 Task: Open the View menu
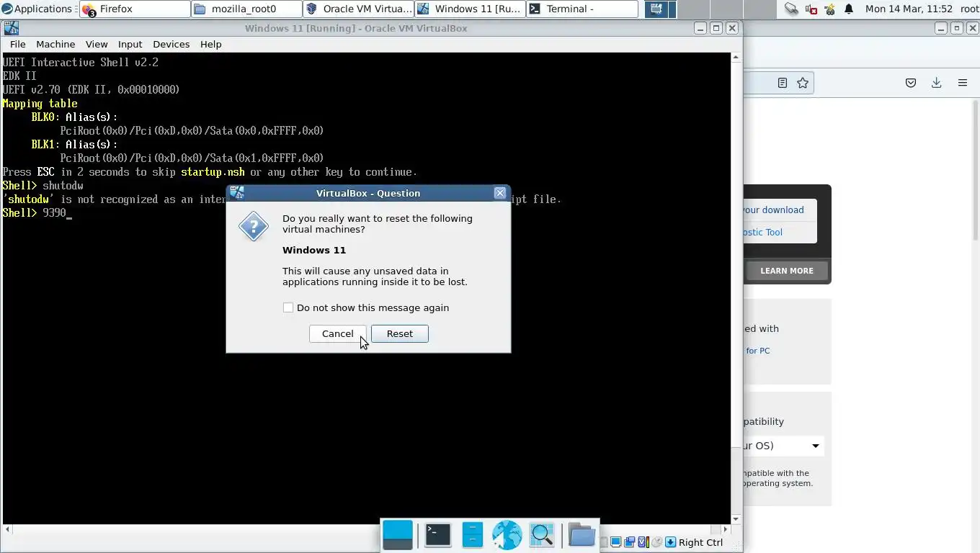click(97, 44)
